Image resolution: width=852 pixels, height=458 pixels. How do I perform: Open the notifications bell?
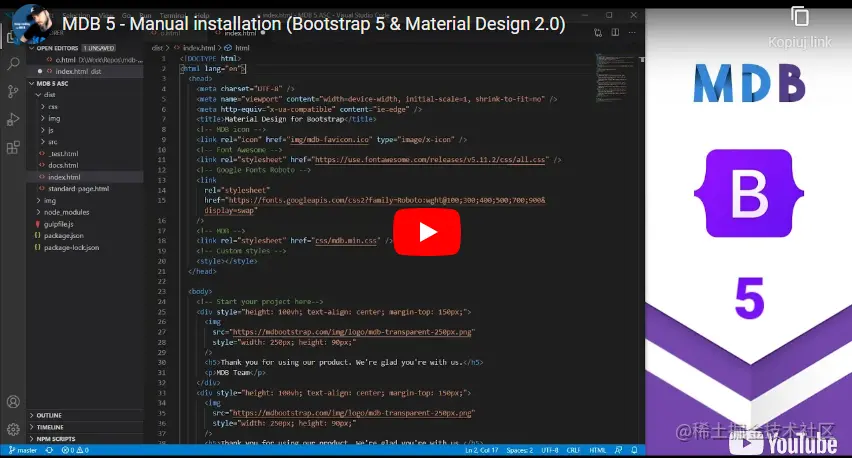[x=634, y=450]
